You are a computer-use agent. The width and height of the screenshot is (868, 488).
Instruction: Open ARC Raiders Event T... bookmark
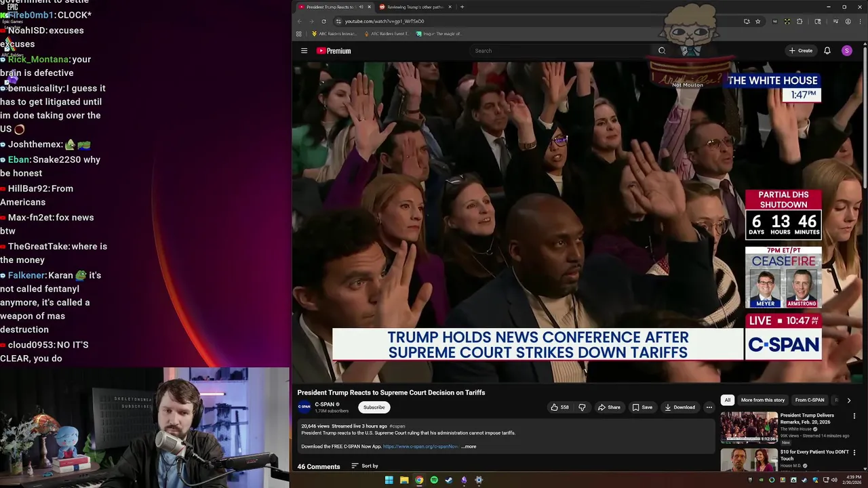click(x=387, y=34)
